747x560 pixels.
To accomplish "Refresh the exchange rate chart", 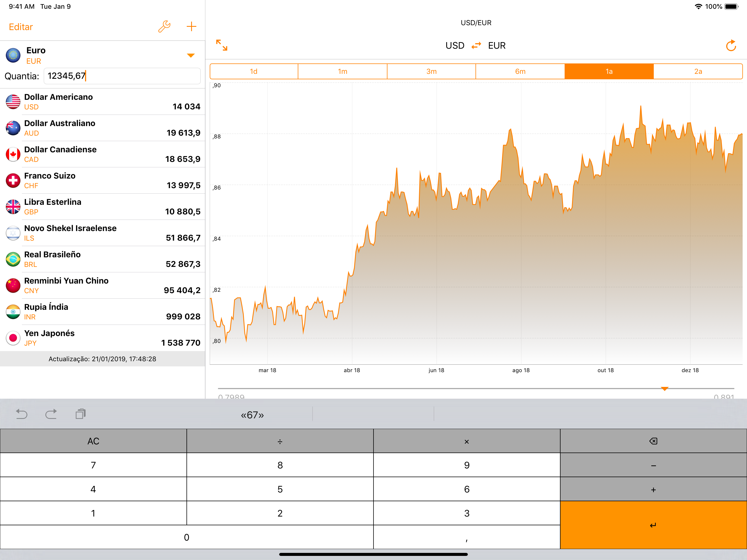I will 730,46.
